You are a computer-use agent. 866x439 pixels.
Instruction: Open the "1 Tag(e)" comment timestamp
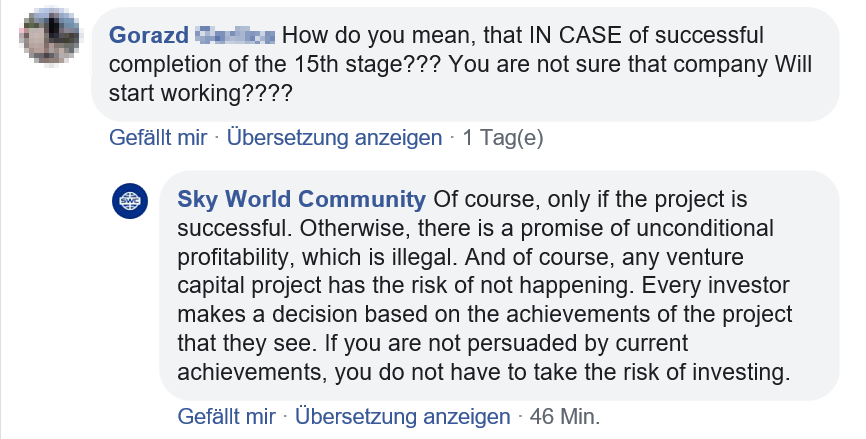(x=505, y=137)
